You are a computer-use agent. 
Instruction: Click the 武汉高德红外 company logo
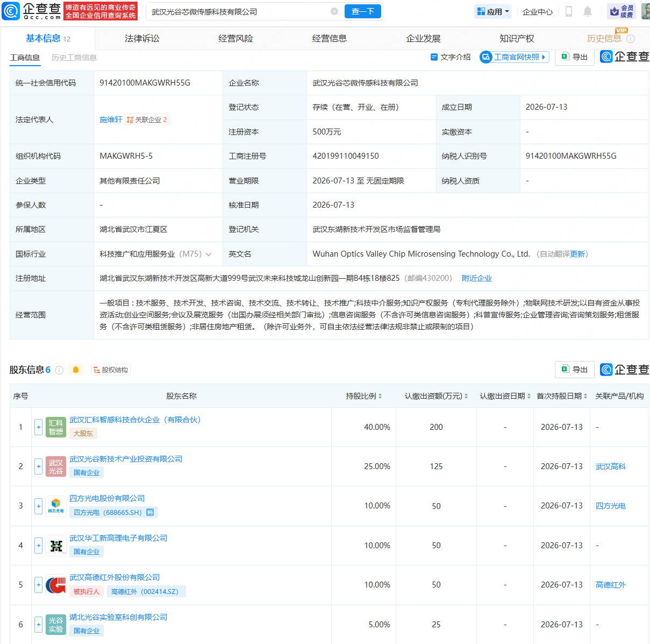pos(56,585)
